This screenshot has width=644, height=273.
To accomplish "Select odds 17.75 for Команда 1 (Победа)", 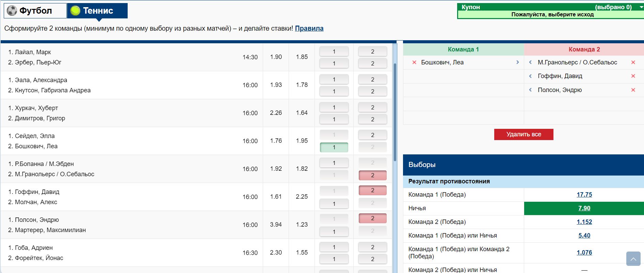I will [x=584, y=195].
